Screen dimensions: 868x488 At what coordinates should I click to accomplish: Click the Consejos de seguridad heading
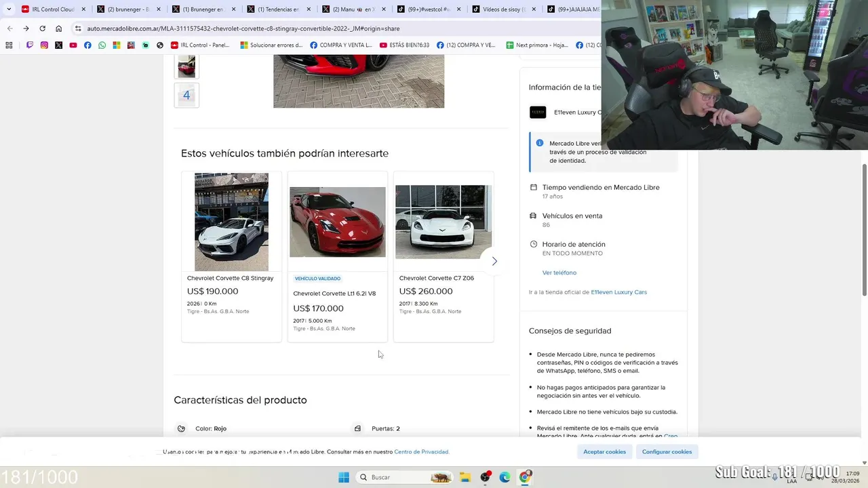point(570,331)
